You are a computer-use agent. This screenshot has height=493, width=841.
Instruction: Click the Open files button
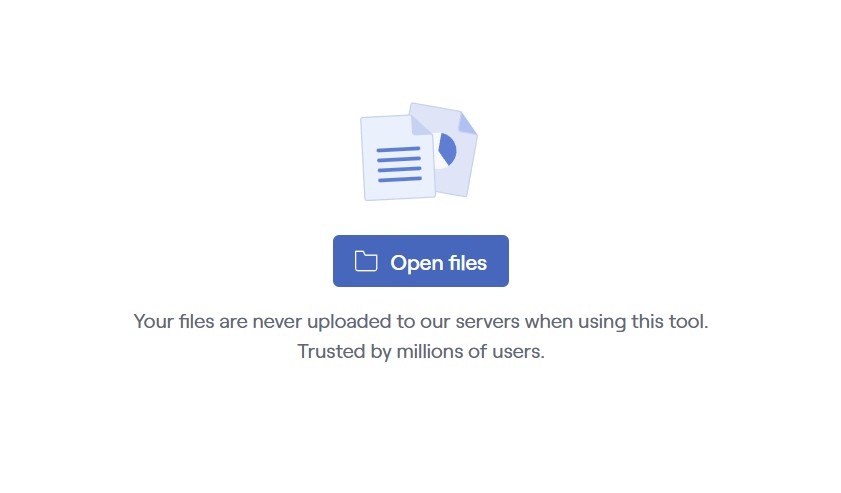[420, 261]
